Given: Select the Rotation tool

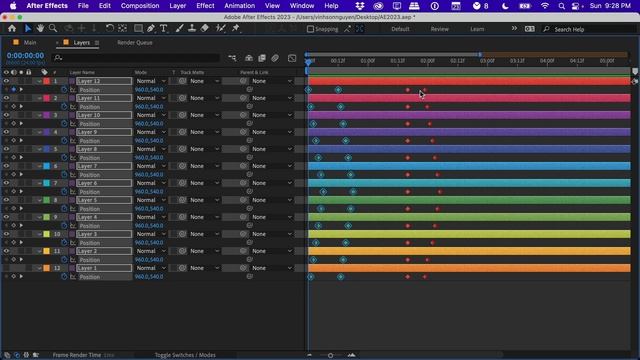Looking at the screenshot, I should [109, 29].
